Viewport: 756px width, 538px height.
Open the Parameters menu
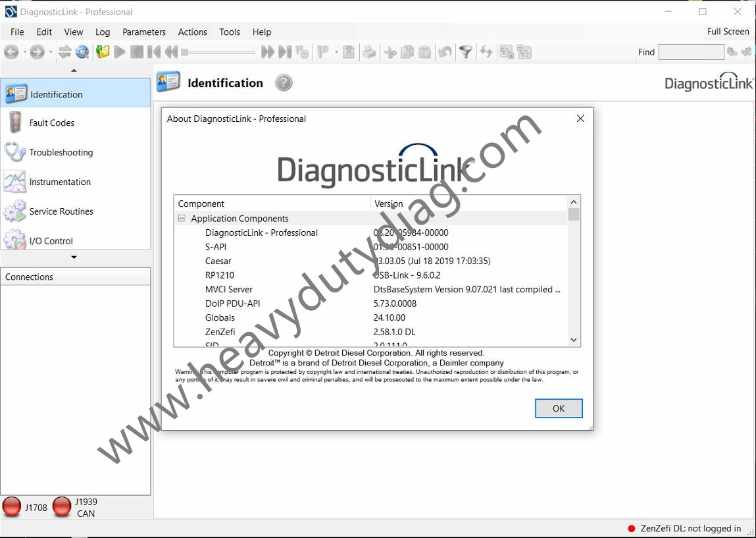[143, 32]
